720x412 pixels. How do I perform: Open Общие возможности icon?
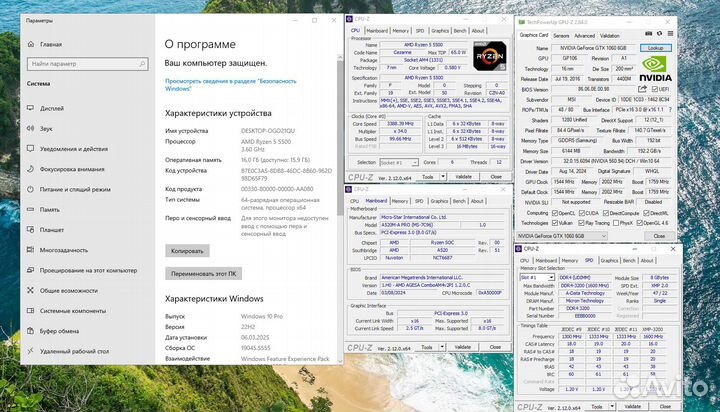pyautogui.click(x=31, y=290)
